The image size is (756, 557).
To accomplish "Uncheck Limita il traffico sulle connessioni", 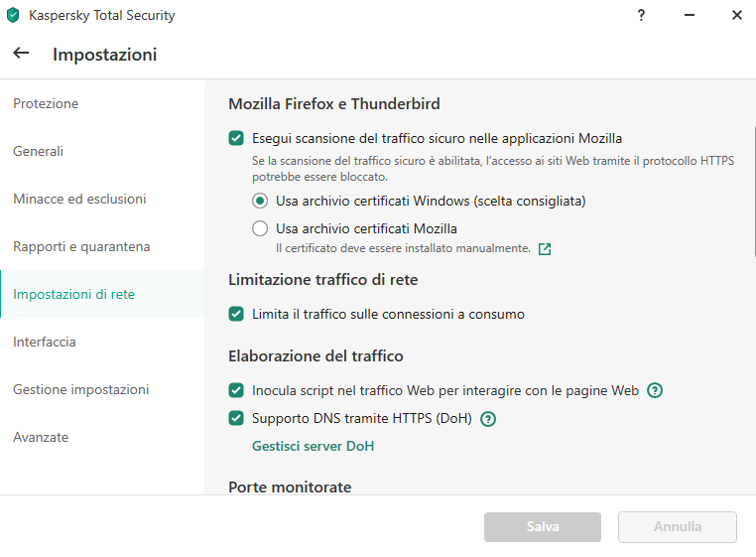I will coord(236,314).
